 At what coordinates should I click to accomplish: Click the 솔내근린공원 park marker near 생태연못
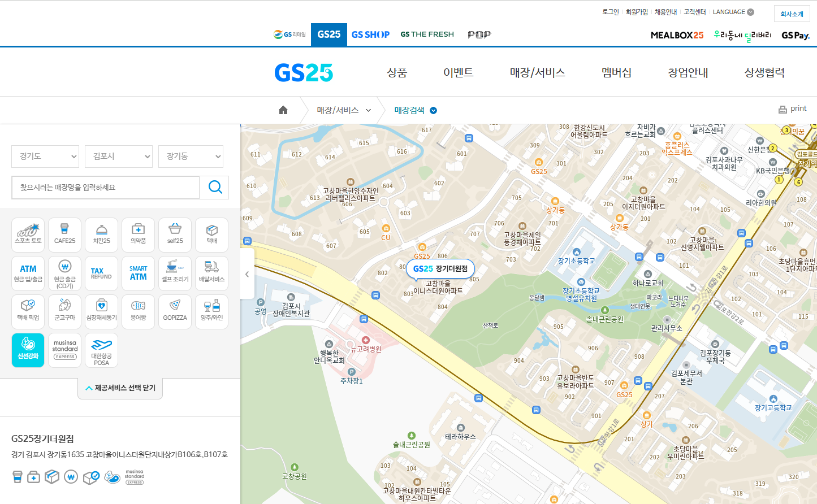point(605,310)
